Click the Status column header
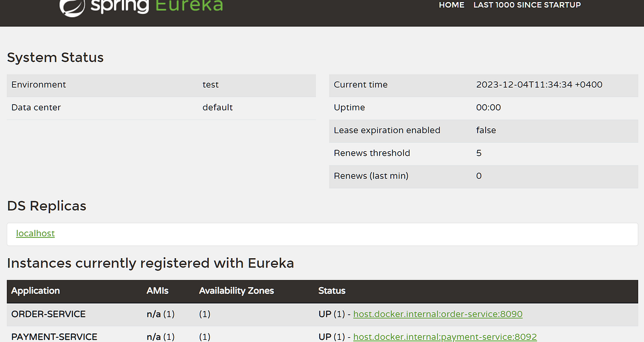Image resolution: width=644 pixels, height=342 pixels. [x=331, y=291]
